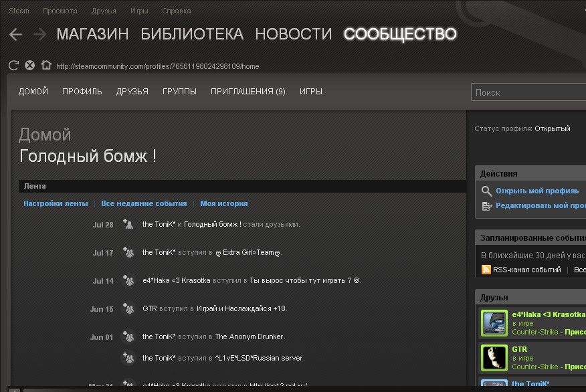This screenshot has width=586, height=392.
Task: Open Extra Girl>Team group link
Action: click(x=248, y=253)
